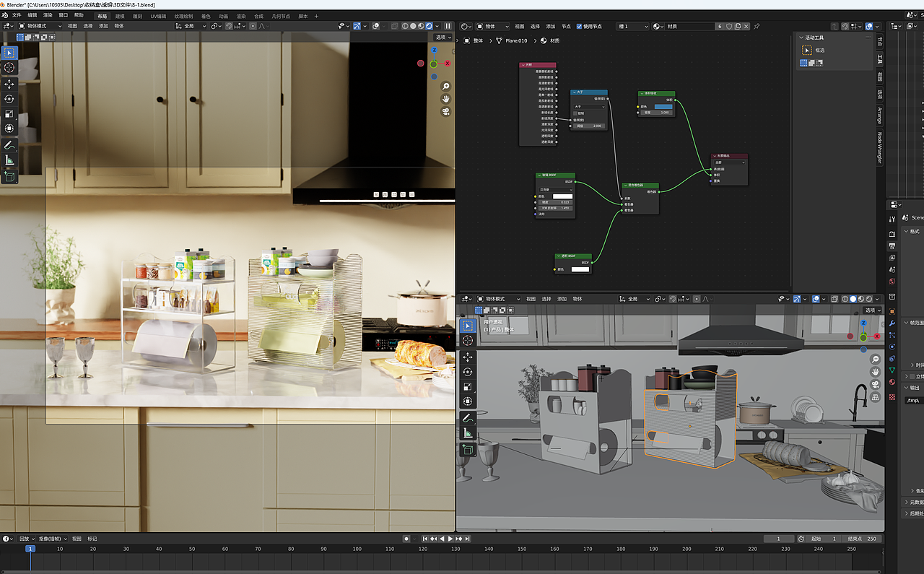This screenshot has width=924, height=574.
Task: Open the 编辑 menu
Action: [32, 15]
